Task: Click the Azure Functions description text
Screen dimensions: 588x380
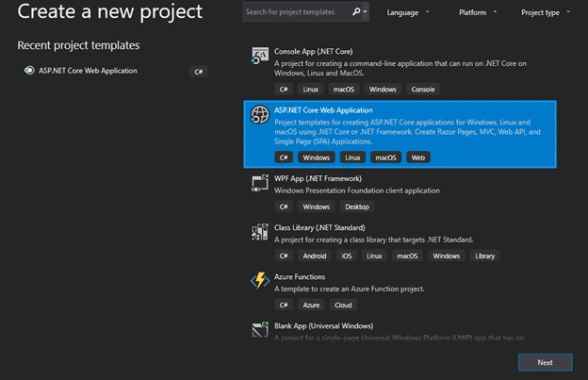Action: click(349, 289)
